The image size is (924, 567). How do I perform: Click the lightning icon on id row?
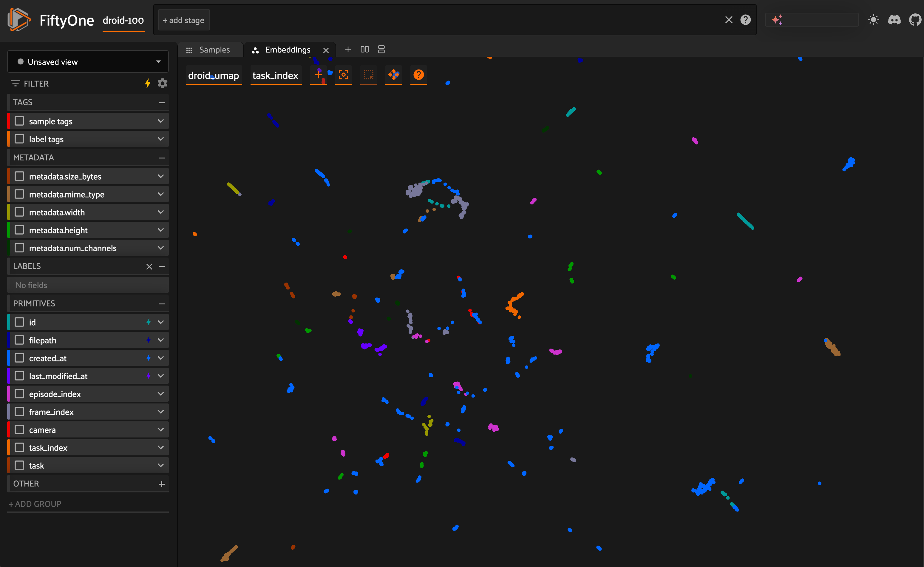(x=149, y=322)
